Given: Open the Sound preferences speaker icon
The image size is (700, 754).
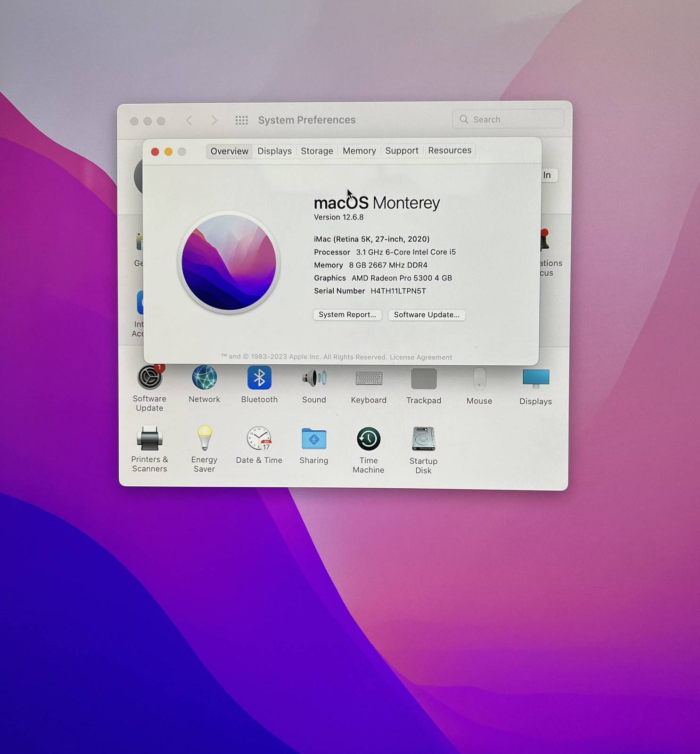Looking at the screenshot, I should 314,378.
